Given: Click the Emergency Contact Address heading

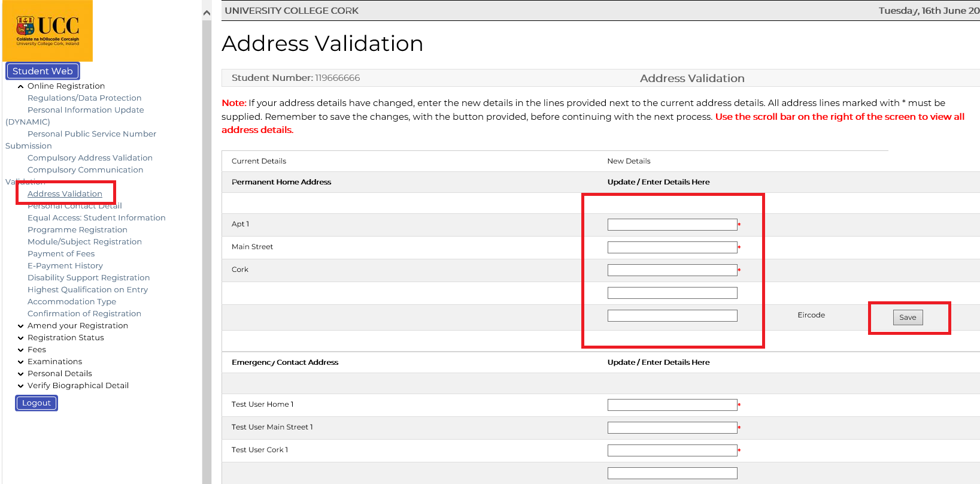Looking at the screenshot, I should (x=285, y=362).
